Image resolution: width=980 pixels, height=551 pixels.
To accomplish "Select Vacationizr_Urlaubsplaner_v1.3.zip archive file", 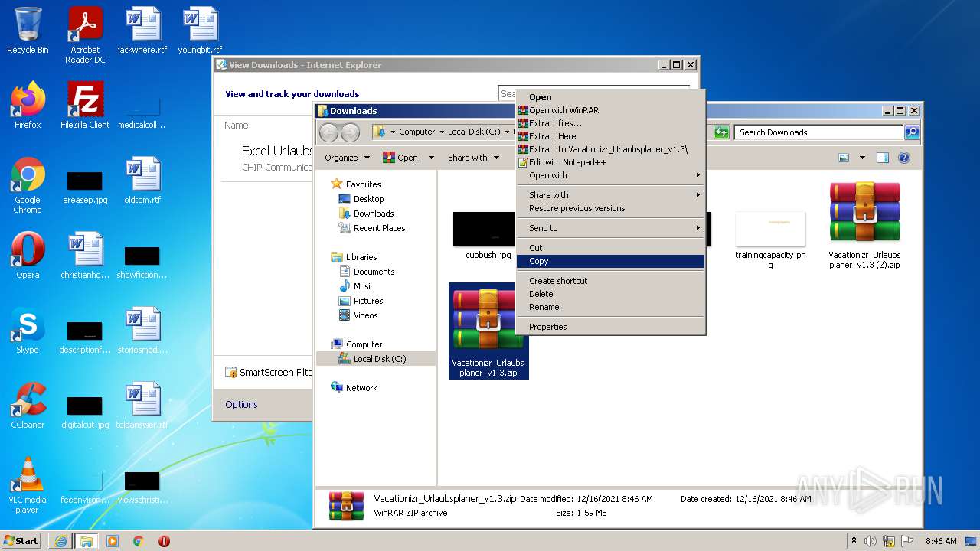I will [488, 331].
